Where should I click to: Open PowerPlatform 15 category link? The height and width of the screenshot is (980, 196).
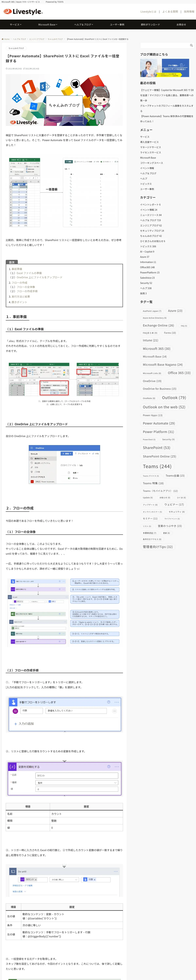150,272
